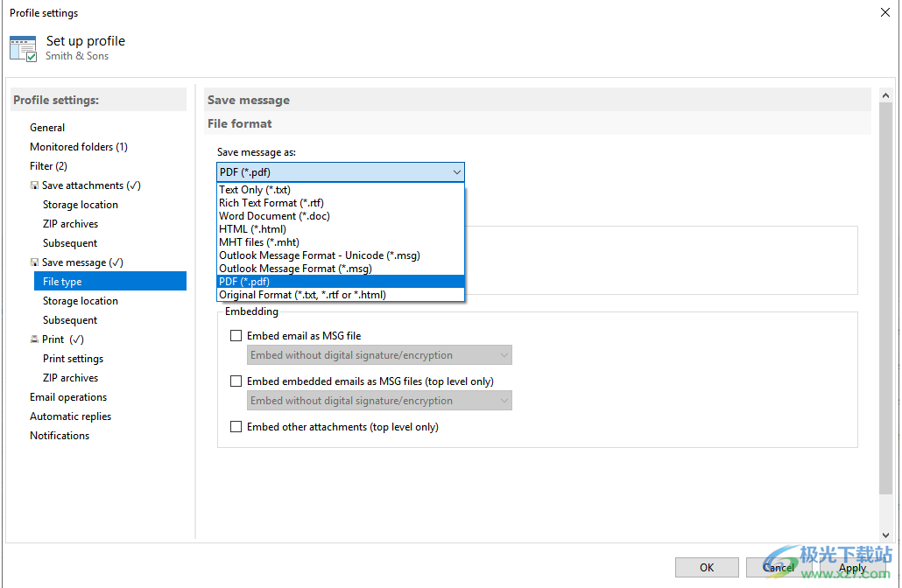Click the Set up profile icon

(x=23, y=46)
